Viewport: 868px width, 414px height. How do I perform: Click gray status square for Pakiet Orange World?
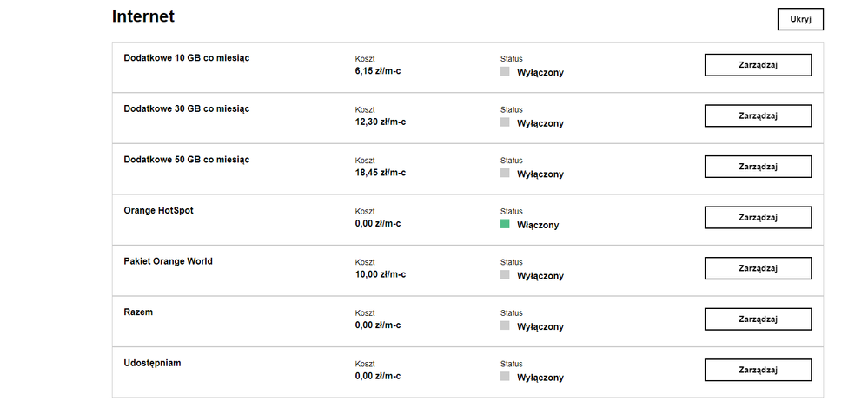pyautogui.click(x=505, y=275)
